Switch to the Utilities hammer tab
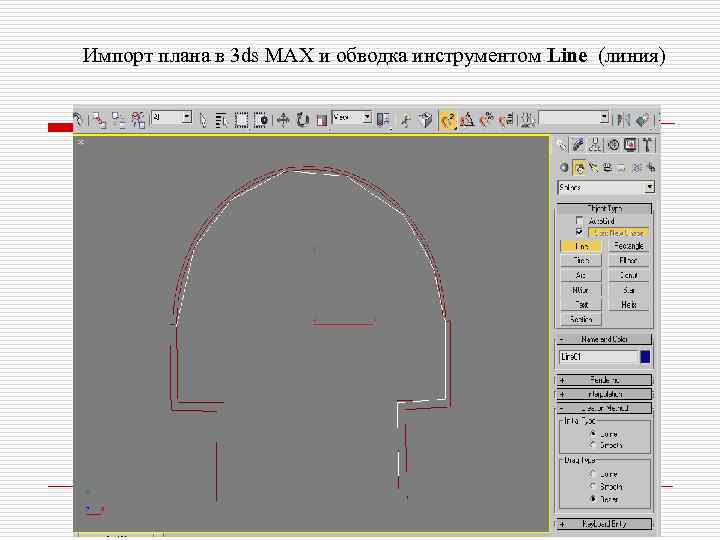720x540 pixels. tap(647, 145)
